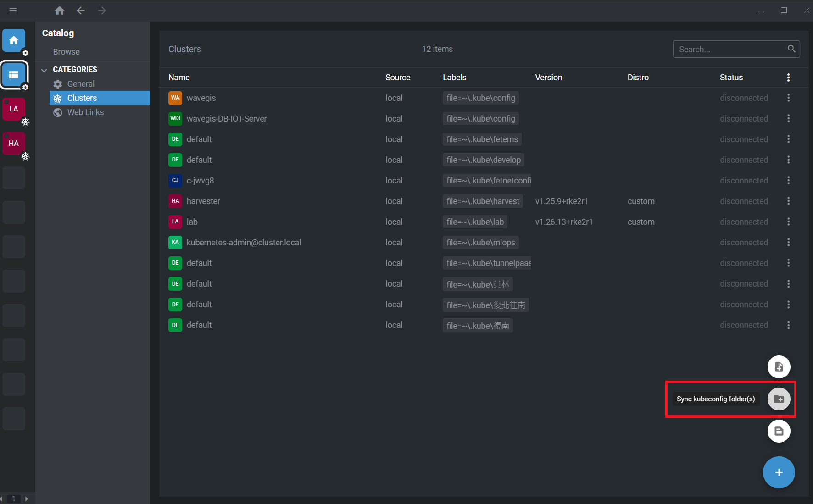The width and height of the screenshot is (813, 504).
Task: Open the HA harvester cluster hotbar icon
Action: [x=14, y=144]
